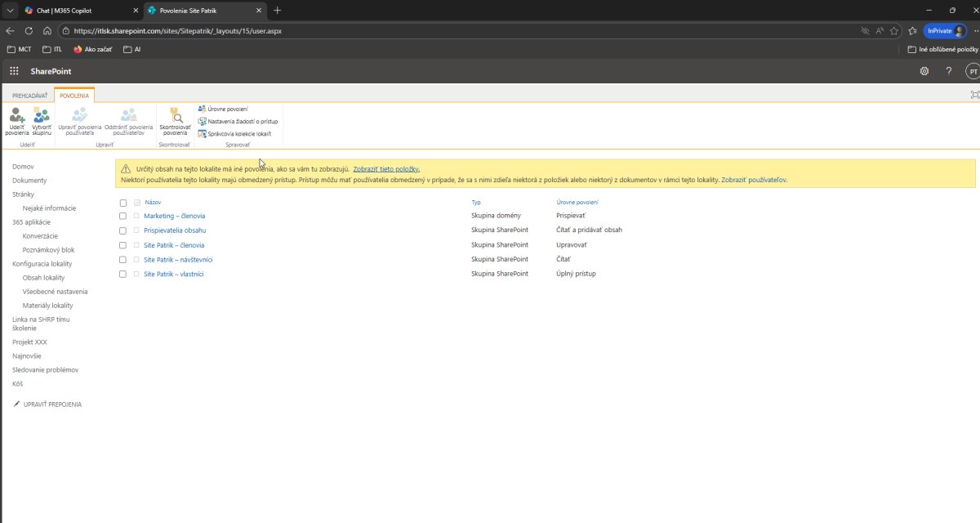Open the ITL bookmarks folder
Viewport: 980px width, 523px height.
52,49
